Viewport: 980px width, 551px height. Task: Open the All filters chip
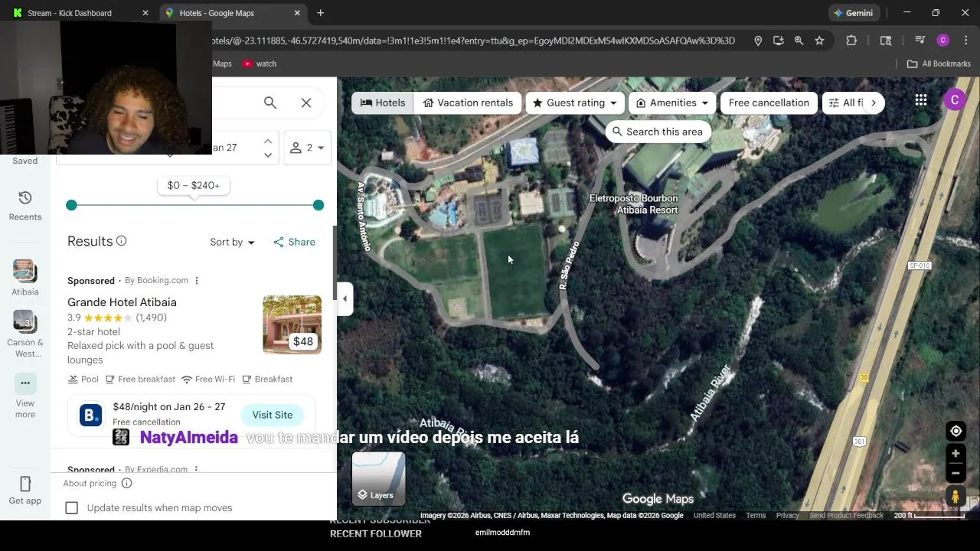click(x=846, y=103)
